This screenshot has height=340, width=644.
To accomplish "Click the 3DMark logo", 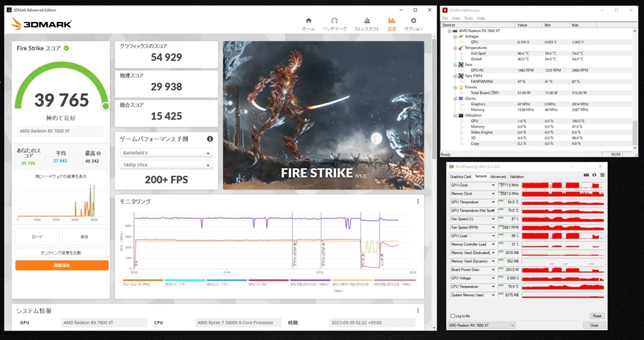I will (x=41, y=24).
